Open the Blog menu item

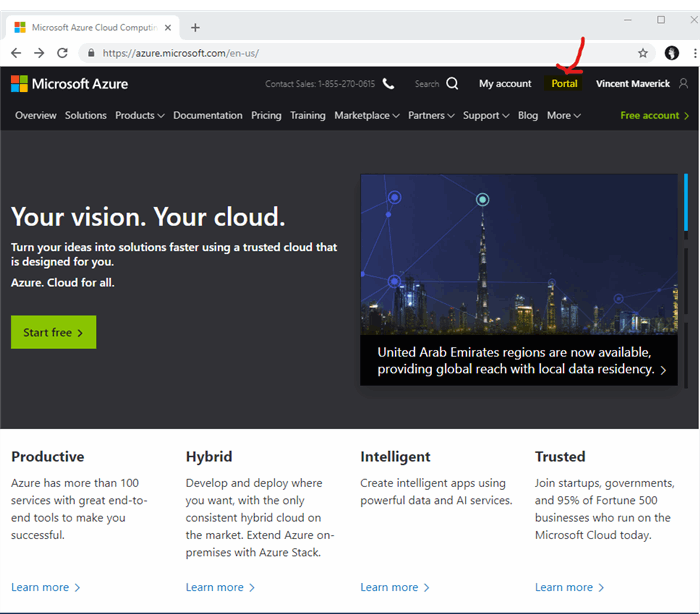tap(528, 115)
